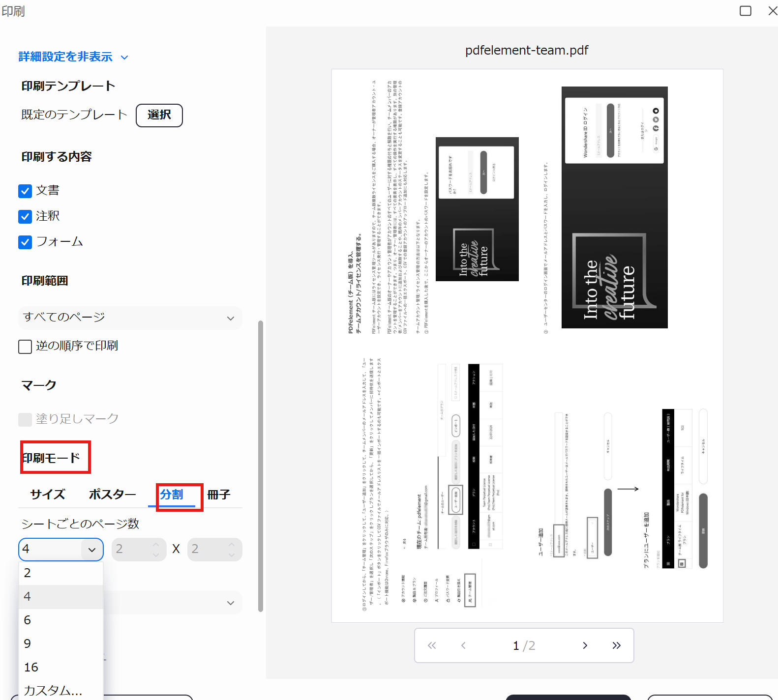Image resolution: width=778 pixels, height=700 pixels.
Task: Uncheck the 注釈 checkbox
Action: coord(25,217)
